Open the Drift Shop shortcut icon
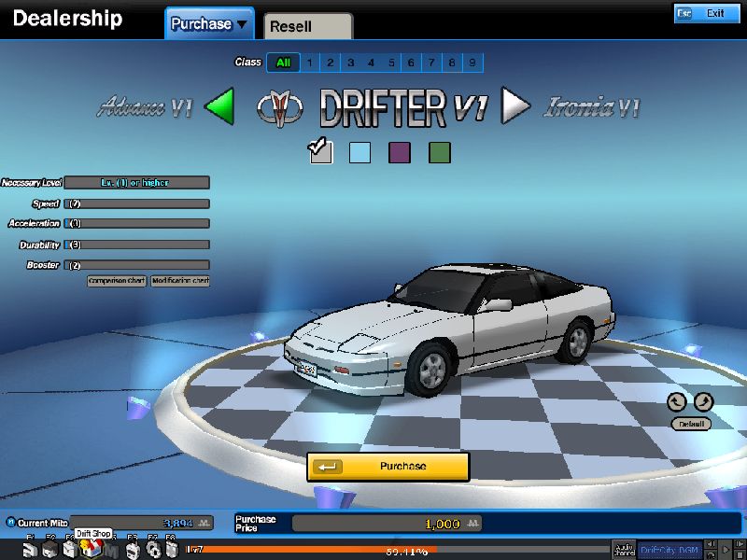Screen dimensions: 747x560 coord(91,550)
